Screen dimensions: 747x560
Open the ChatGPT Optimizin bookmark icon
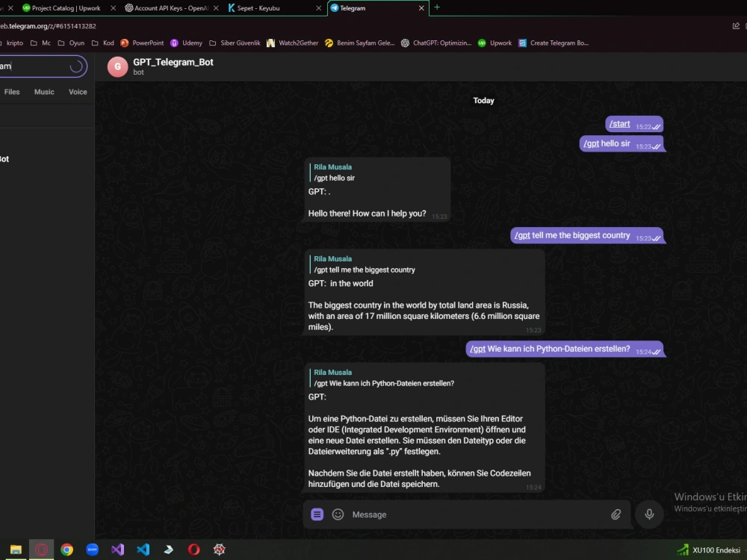click(405, 43)
